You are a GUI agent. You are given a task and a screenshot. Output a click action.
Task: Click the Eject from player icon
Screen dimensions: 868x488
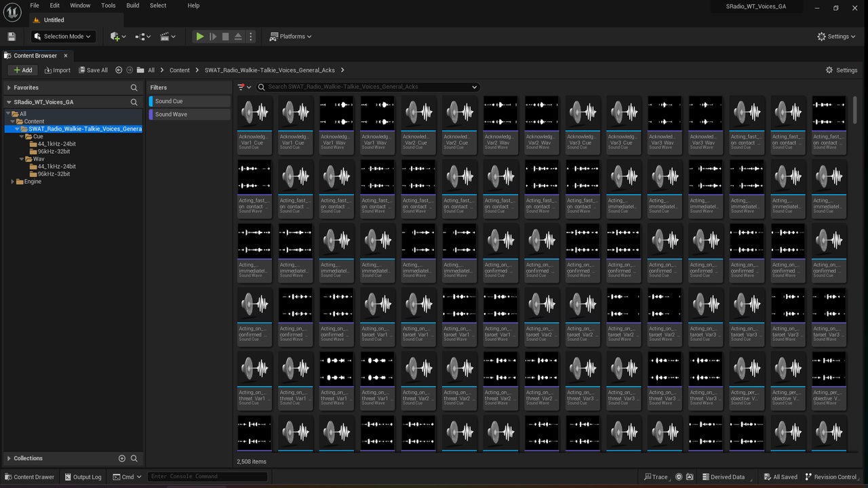[238, 37]
